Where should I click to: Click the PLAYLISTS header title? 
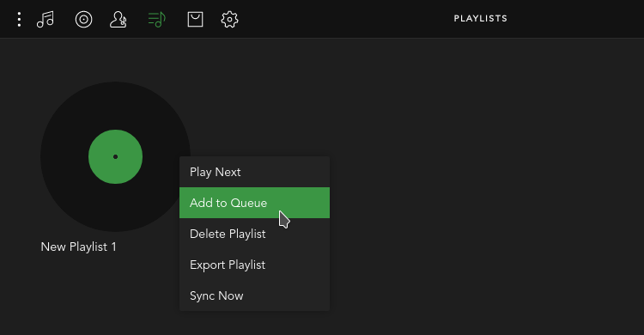coord(481,19)
